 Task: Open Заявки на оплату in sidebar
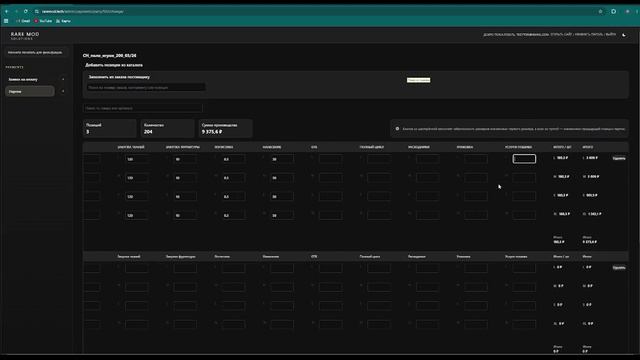point(23,79)
